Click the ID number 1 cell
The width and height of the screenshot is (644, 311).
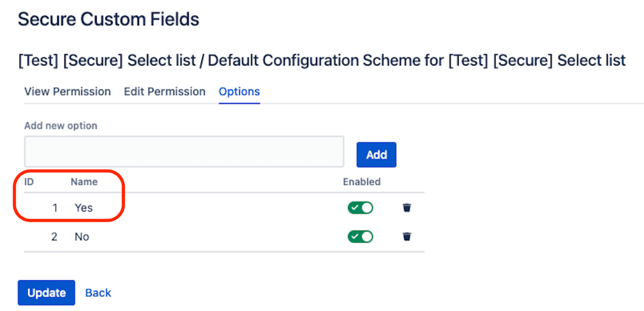click(55, 208)
